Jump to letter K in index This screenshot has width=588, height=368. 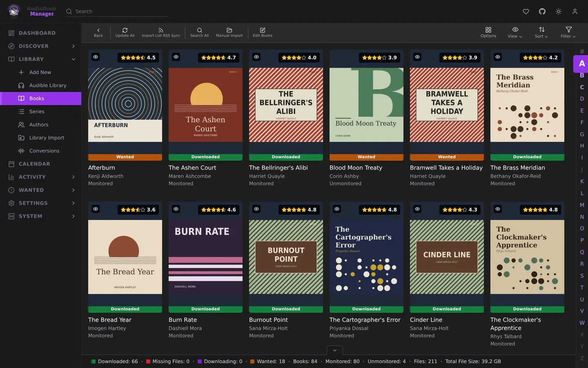[x=582, y=181]
